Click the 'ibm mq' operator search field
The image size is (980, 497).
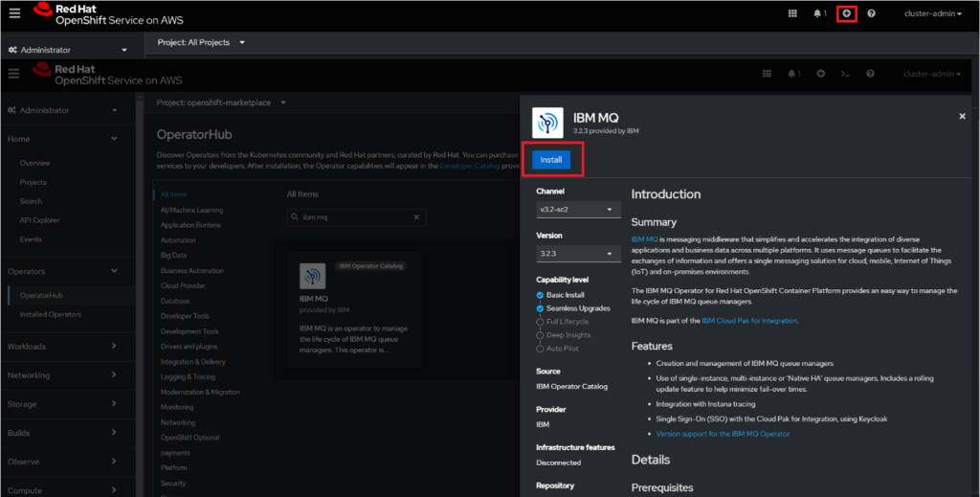pyautogui.click(x=356, y=217)
